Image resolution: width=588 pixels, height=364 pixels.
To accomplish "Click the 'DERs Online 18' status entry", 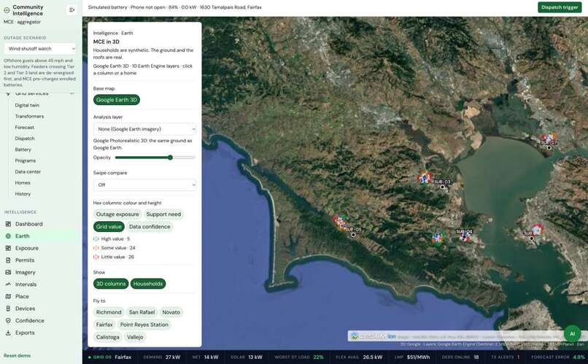I will [460, 357].
